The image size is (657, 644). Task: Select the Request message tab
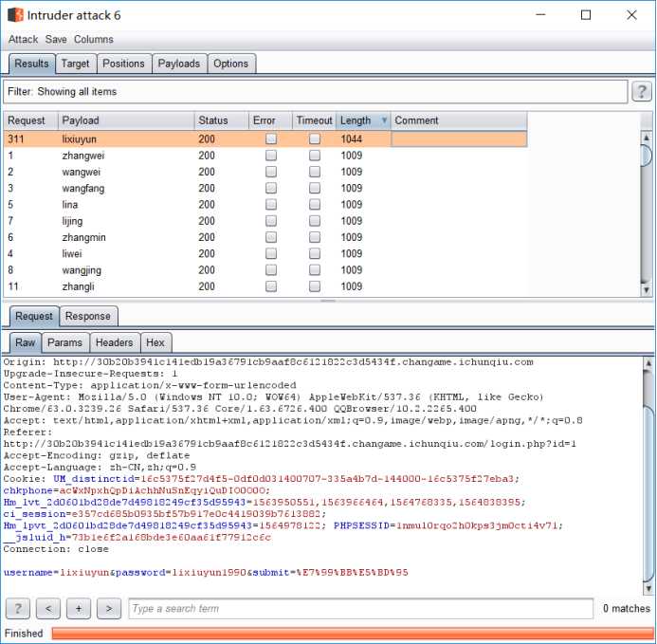(34, 316)
